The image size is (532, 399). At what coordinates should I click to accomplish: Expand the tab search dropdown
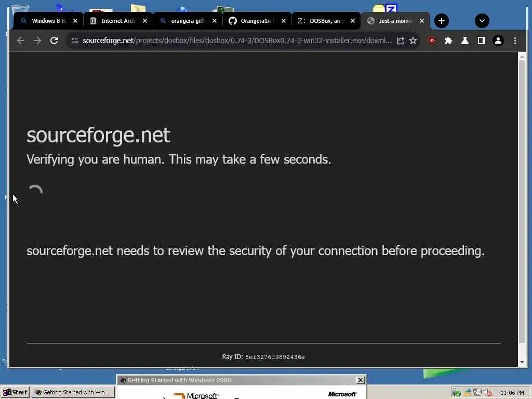tap(482, 21)
